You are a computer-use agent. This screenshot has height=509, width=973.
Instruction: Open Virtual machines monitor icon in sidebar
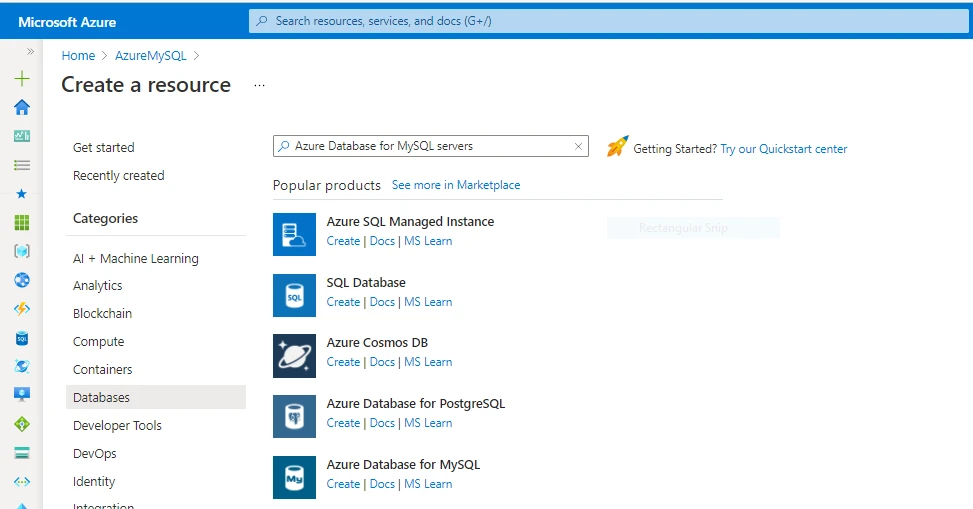click(22, 395)
